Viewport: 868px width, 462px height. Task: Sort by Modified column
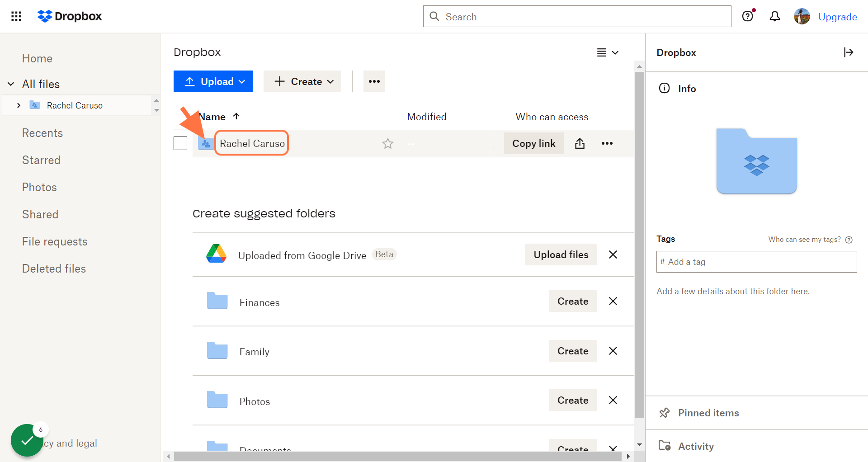[x=427, y=117]
